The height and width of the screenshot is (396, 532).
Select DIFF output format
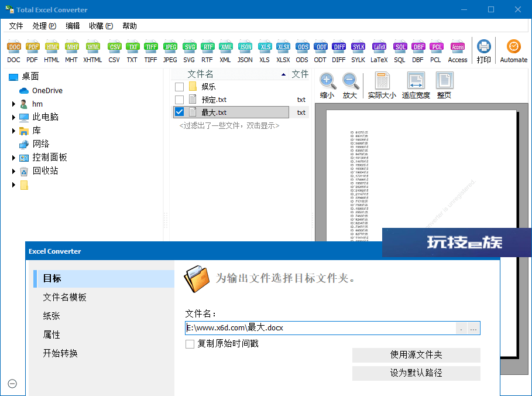(x=339, y=51)
